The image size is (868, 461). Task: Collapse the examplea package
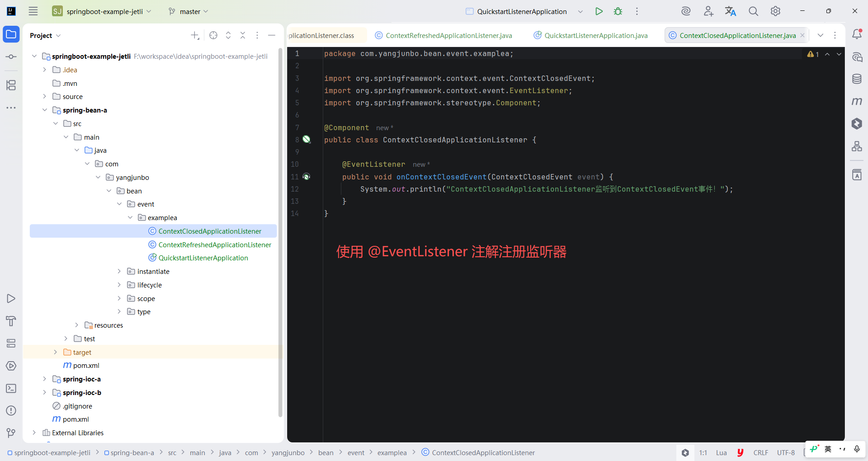pos(130,217)
